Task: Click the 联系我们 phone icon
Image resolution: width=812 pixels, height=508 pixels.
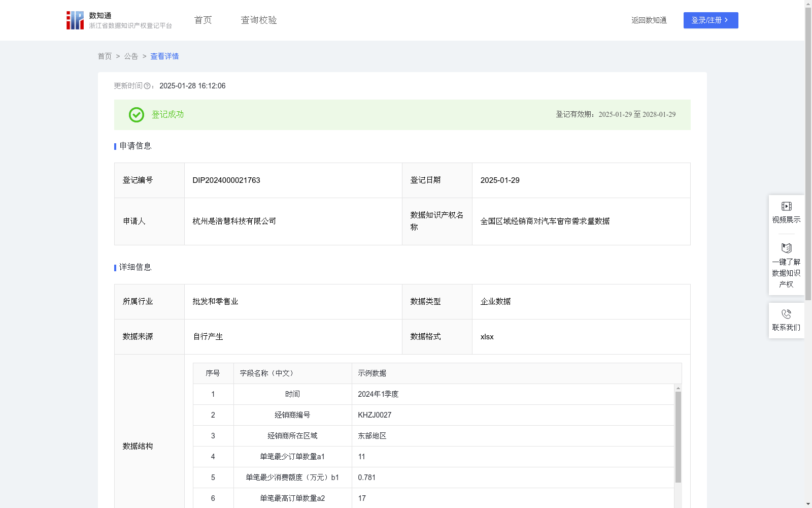Action: pyautogui.click(x=786, y=314)
